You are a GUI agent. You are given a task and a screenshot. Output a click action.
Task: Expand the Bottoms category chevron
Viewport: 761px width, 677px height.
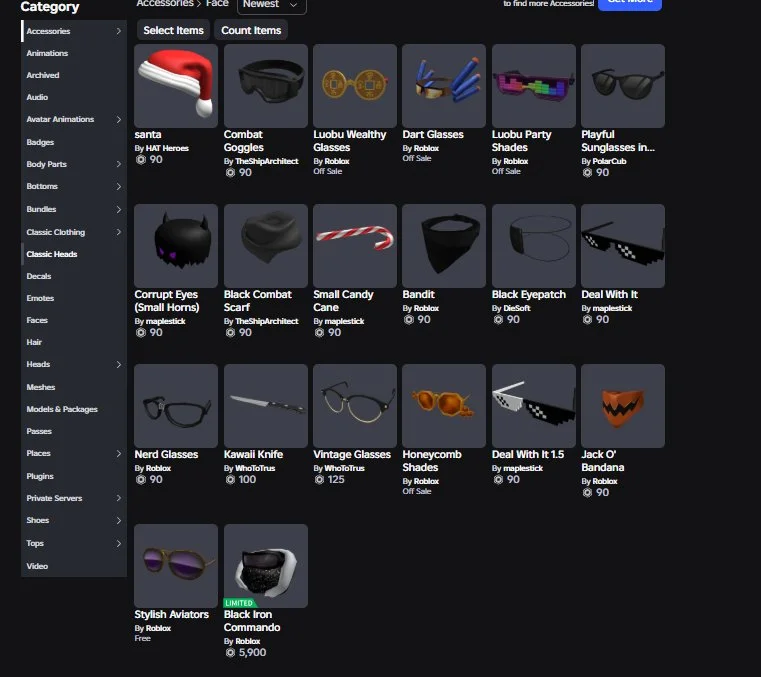[118, 186]
